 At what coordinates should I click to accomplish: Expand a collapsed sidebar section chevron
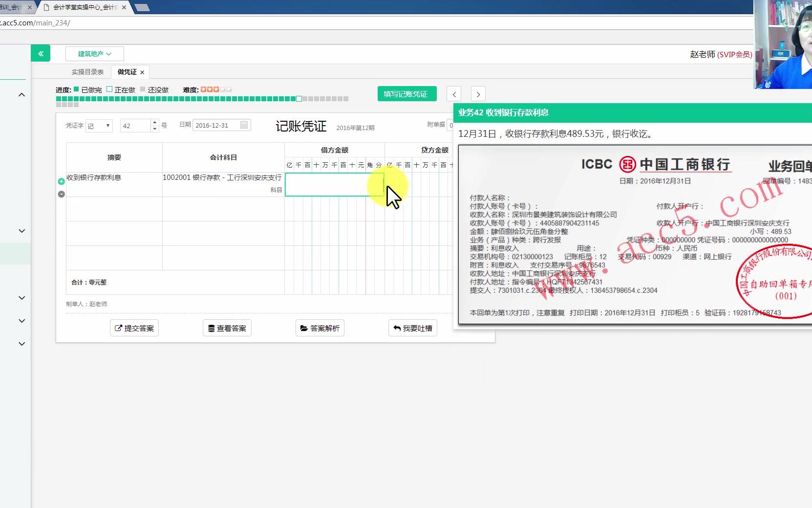[21, 231]
